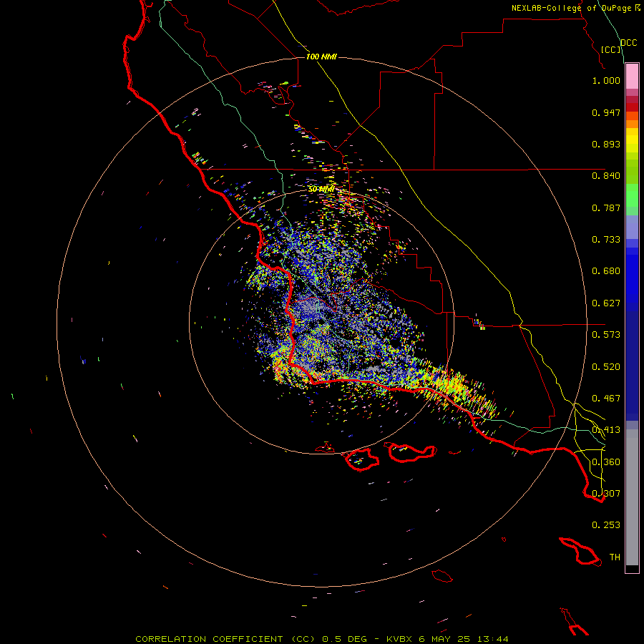Click the 0.733 scale value
The width and height of the screenshot is (644, 644).
pos(606,240)
